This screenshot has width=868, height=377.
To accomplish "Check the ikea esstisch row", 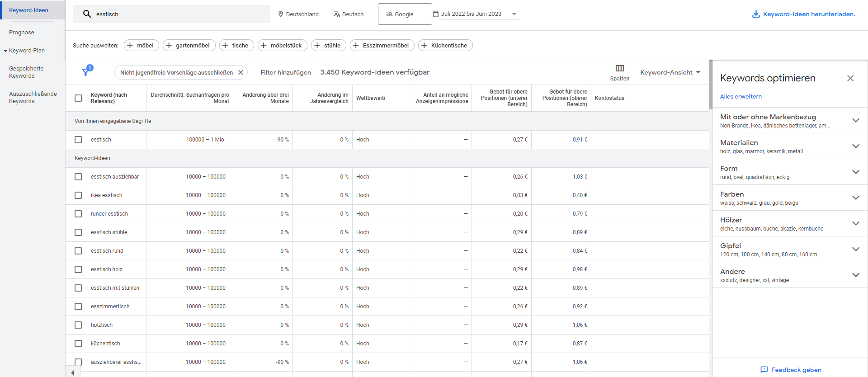I will tap(78, 195).
